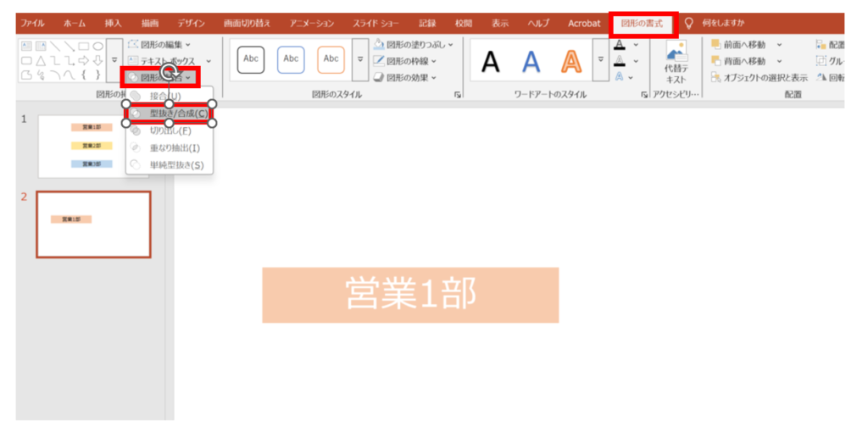Select the oval shape in shapes gallery
This screenshot has height=438, width=868.
tap(98, 46)
